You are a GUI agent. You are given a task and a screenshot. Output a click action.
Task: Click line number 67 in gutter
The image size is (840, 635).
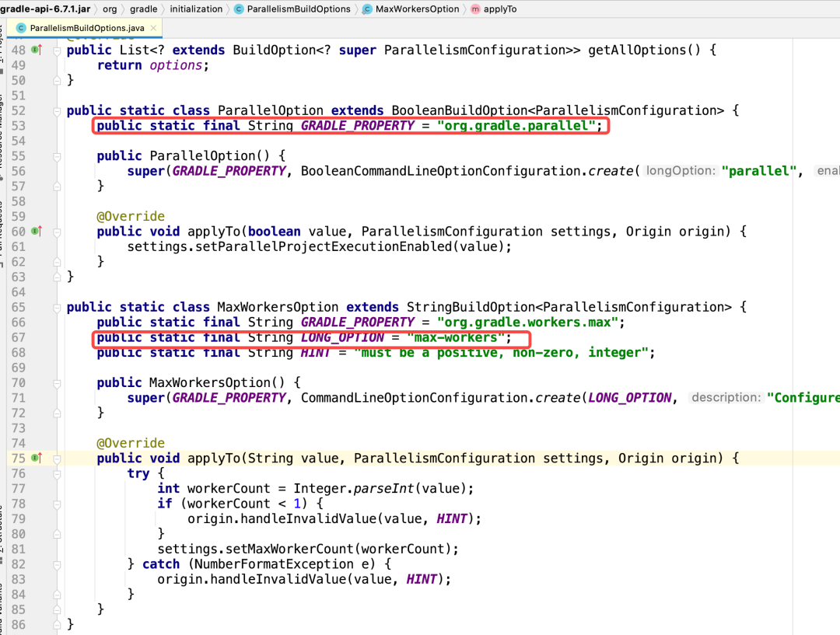pos(18,337)
